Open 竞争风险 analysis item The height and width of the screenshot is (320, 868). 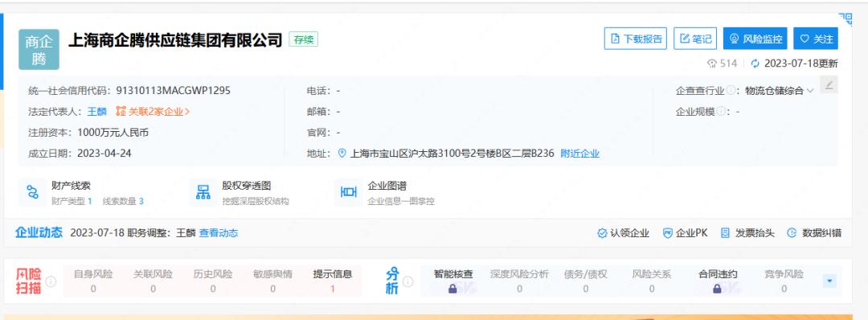click(x=784, y=281)
